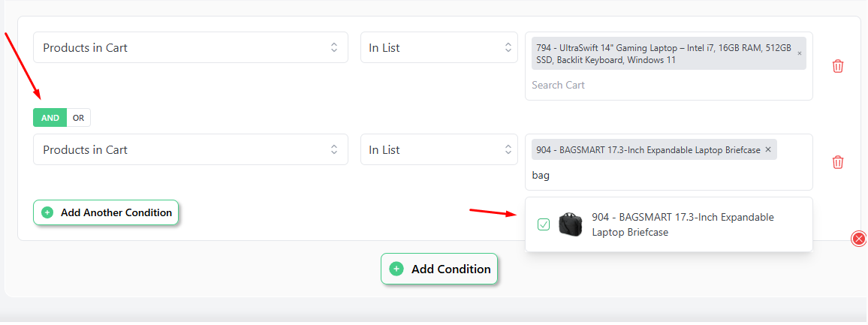Open the second In List dropdown
The width and height of the screenshot is (868, 325).
tap(439, 149)
